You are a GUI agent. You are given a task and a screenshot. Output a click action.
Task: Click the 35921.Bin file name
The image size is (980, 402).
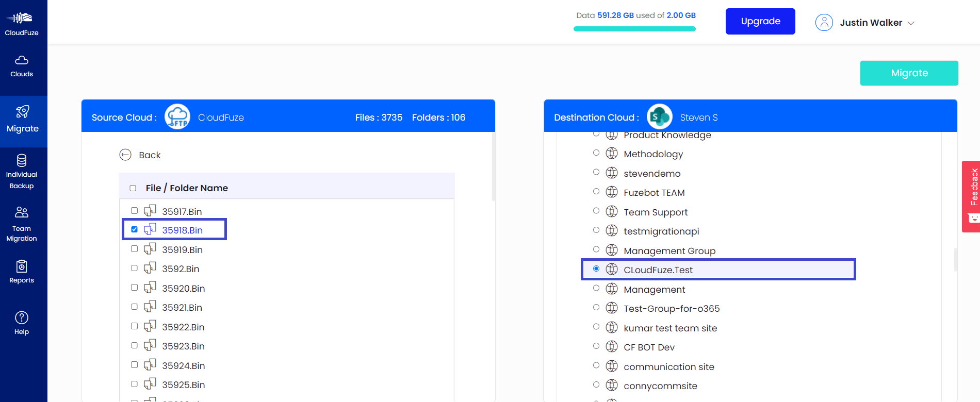[182, 308]
